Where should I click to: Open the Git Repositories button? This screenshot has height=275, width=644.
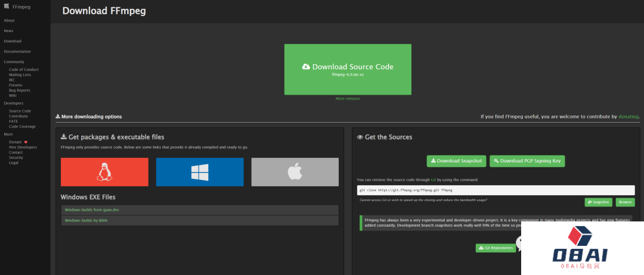pyautogui.click(x=495, y=248)
